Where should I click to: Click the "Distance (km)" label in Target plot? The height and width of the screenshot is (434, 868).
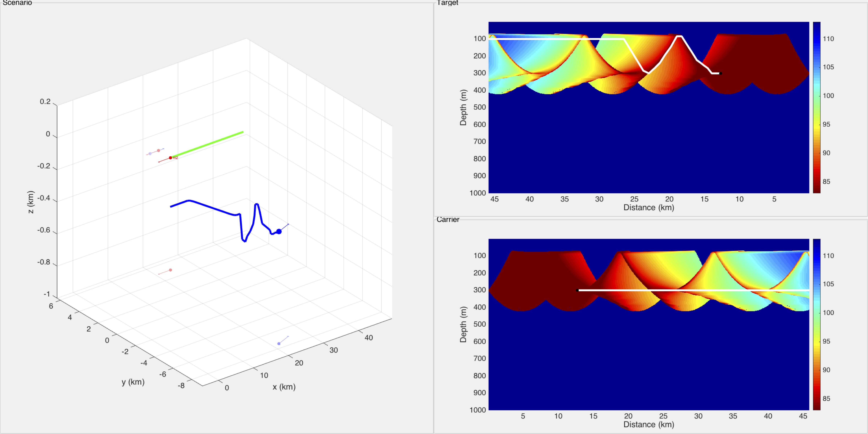pos(649,208)
